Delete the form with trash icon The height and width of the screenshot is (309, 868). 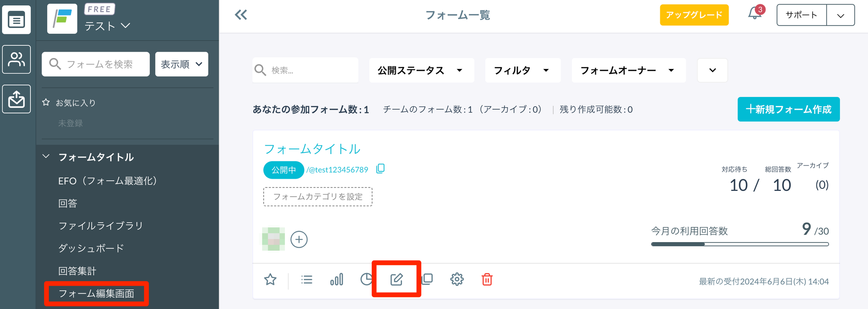(x=487, y=279)
